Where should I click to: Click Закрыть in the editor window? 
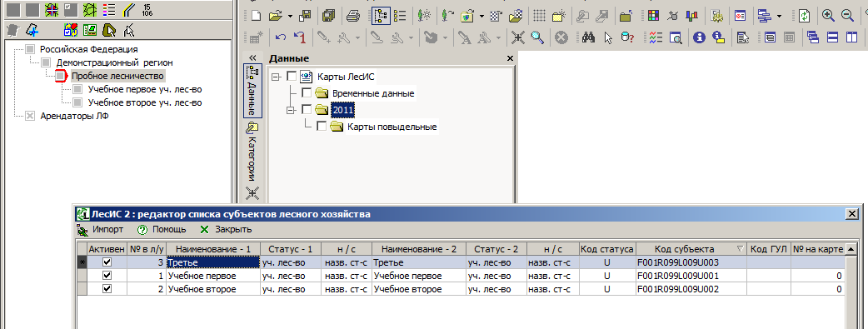click(226, 229)
